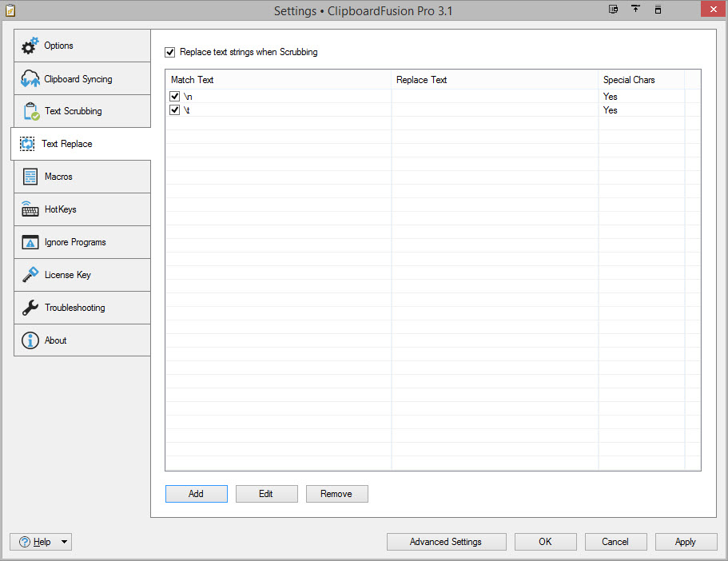Open the Ignore Programs tab

pos(82,242)
